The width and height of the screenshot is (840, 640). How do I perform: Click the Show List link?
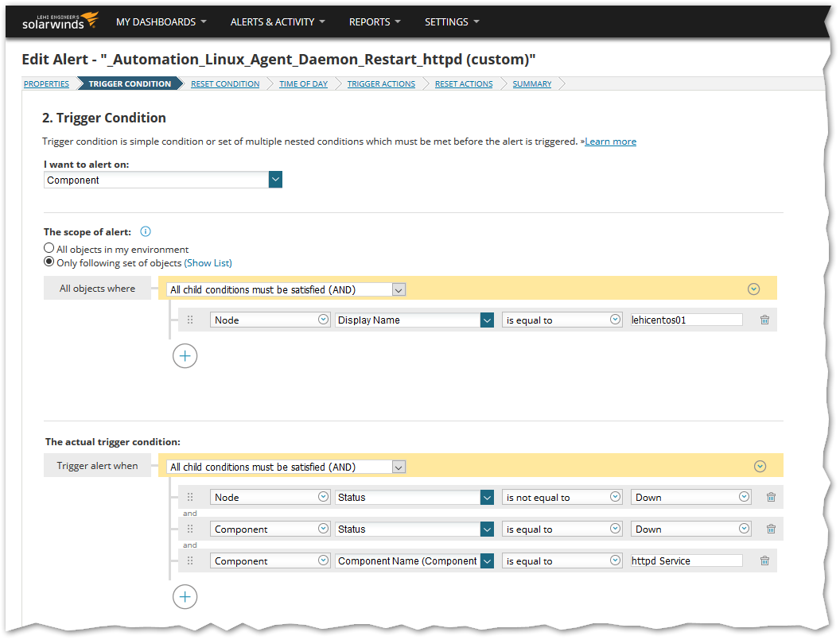(208, 263)
